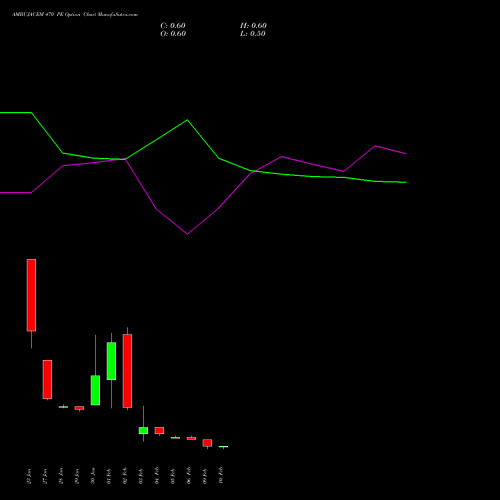The image size is (500, 500).
Task: Click the 10 Feb date label
Action: pyautogui.click(x=221, y=476)
